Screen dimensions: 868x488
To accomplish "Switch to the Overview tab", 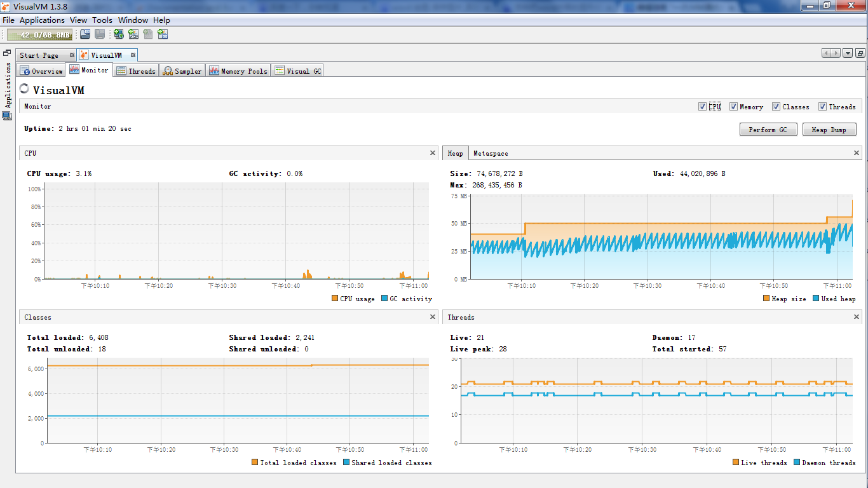I will pyautogui.click(x=42, y=71).
